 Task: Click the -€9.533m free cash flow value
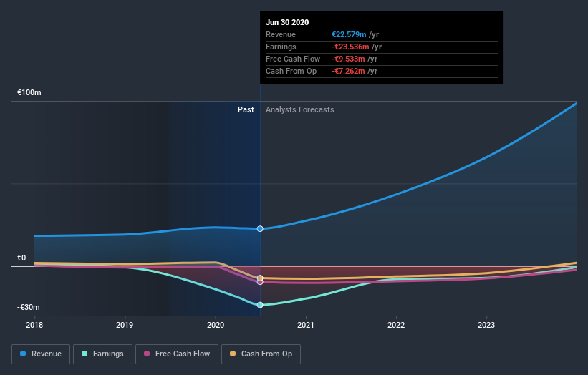tap(348, 59)
